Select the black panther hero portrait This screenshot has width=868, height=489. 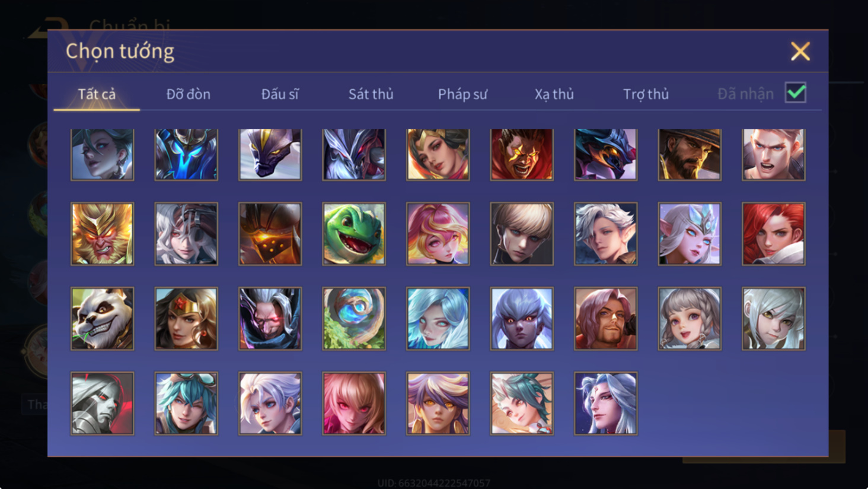pos(270,154)
